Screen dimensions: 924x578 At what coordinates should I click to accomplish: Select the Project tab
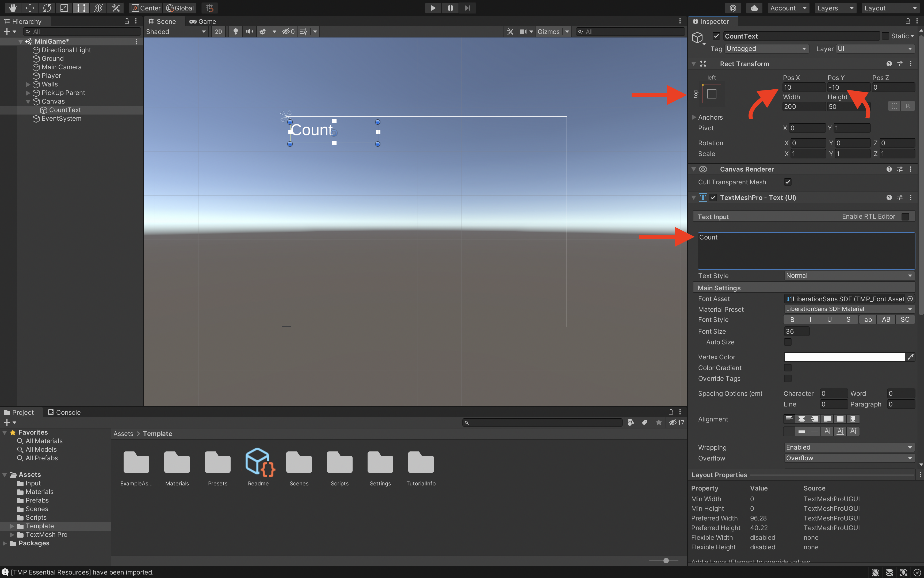[19, 412]
